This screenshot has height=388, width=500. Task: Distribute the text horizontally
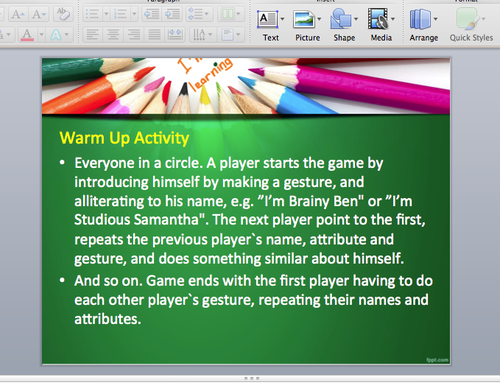point(175,34)
